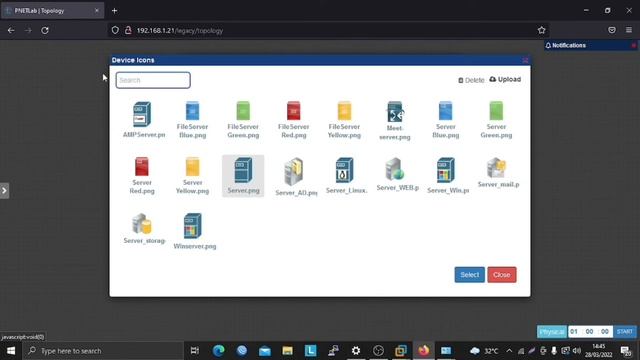Confirm with the Select button
This screenshot has width=640, height=360.
tap(469, 275)
